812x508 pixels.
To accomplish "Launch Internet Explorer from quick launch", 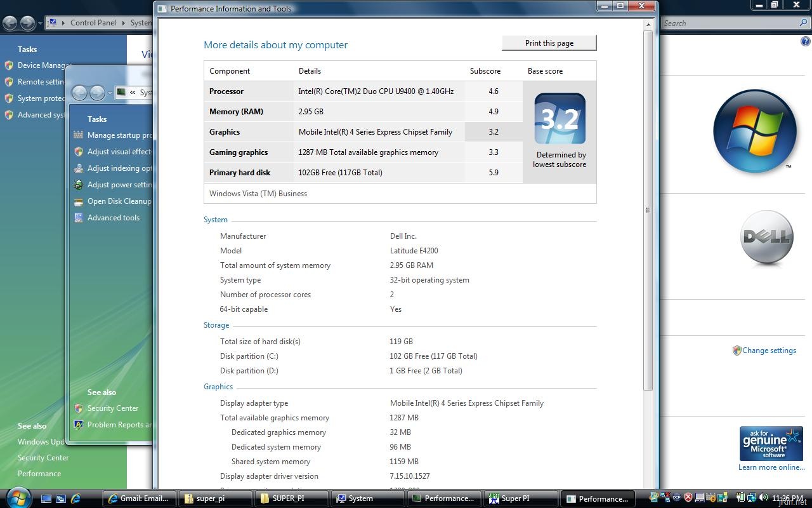I will click(75, 498).
